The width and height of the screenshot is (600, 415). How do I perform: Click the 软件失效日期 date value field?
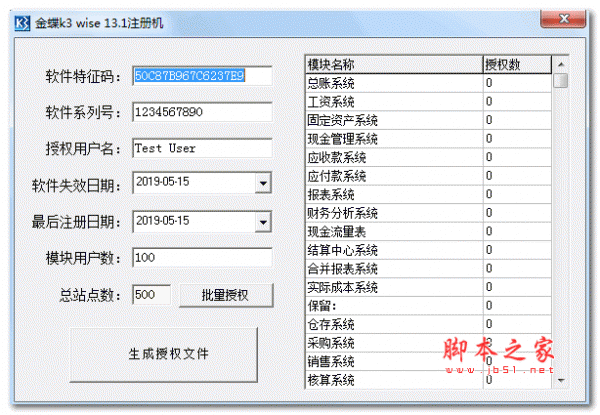pos(194,182)
